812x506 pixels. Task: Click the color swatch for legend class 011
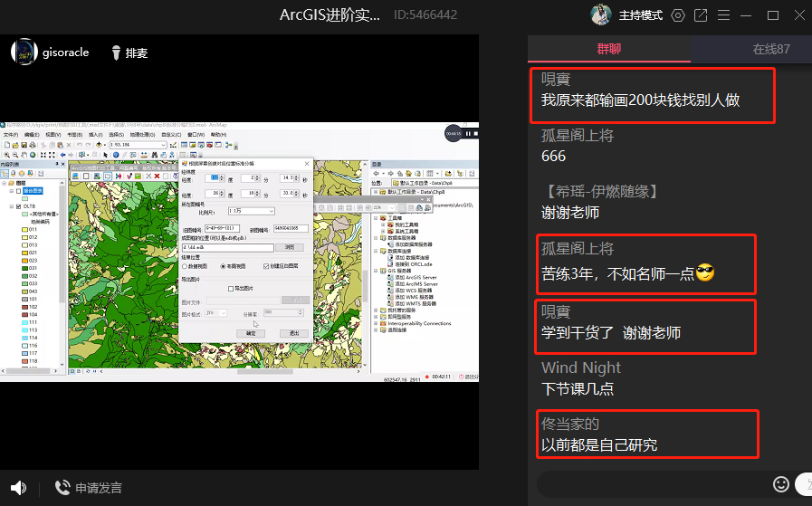(24, 229)
